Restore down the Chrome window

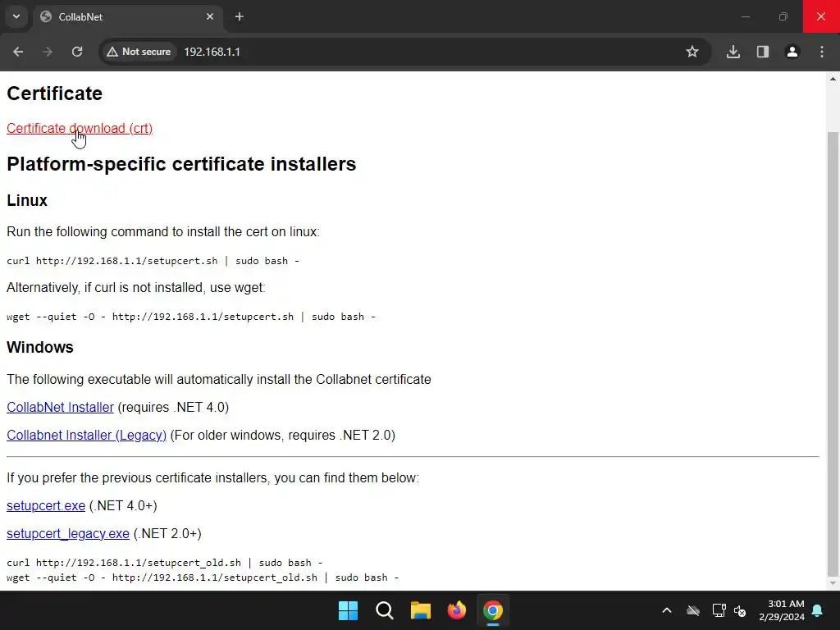pyautogui.click(x=783, y=16)
